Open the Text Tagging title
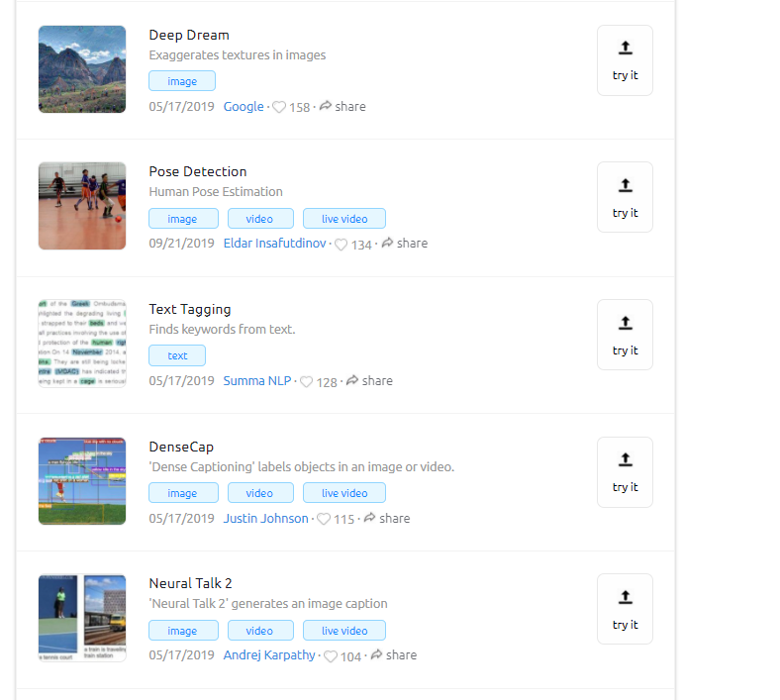The width and height of the screenshot is (780, 700). pyautogui.click(x=190, y=310)
